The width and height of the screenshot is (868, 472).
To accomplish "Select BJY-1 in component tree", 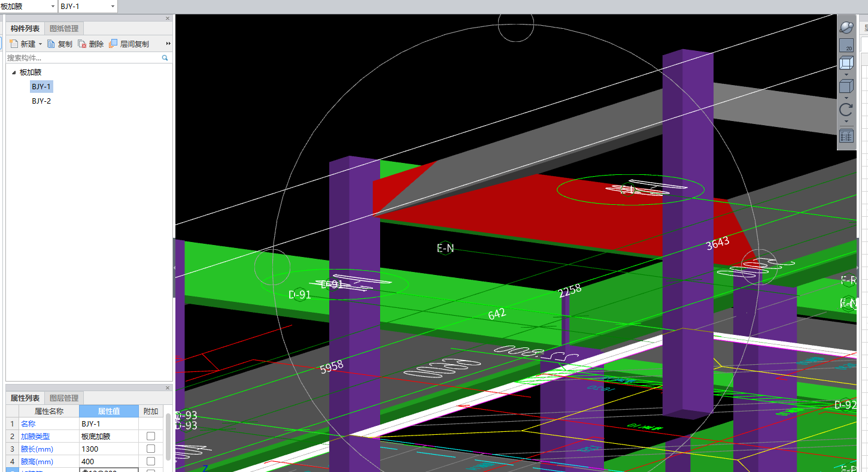I will pyautogui.click(x=41, y=86).
